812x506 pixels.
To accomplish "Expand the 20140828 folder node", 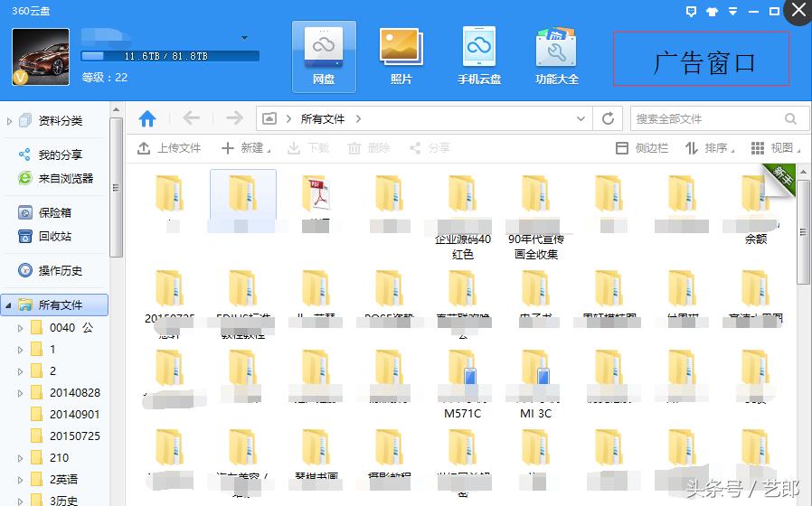I will (x=20, y=393).
